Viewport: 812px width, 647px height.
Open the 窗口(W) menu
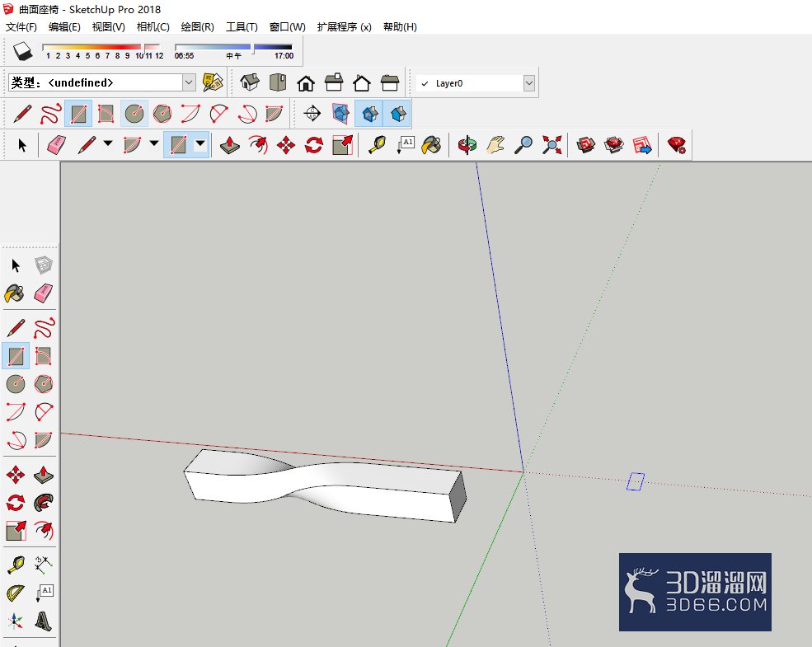[x=288, y=27]
